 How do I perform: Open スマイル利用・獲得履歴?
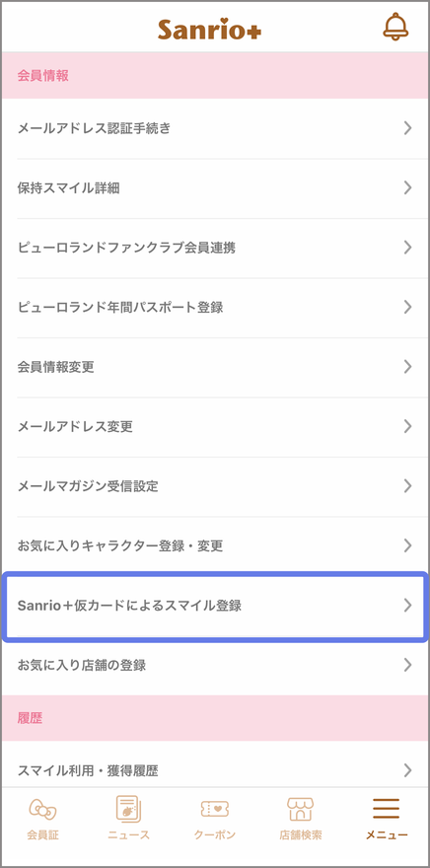[215, 770]
